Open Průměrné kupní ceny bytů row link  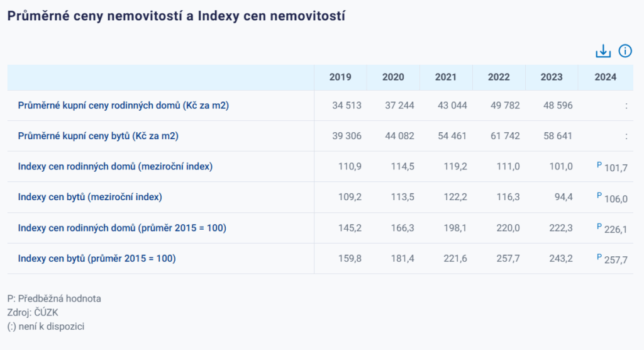[x=103, y=136]
